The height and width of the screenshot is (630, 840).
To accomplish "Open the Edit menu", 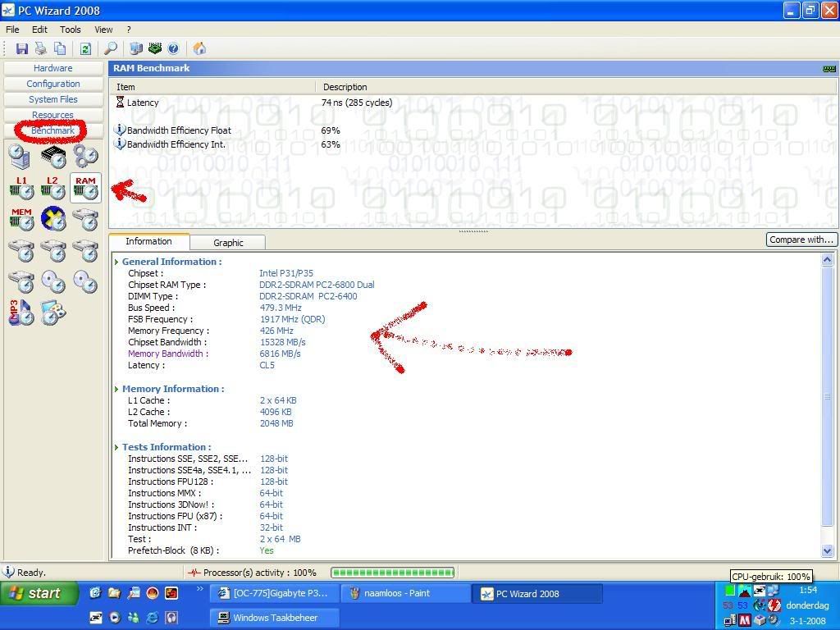I will click(39, 30).
